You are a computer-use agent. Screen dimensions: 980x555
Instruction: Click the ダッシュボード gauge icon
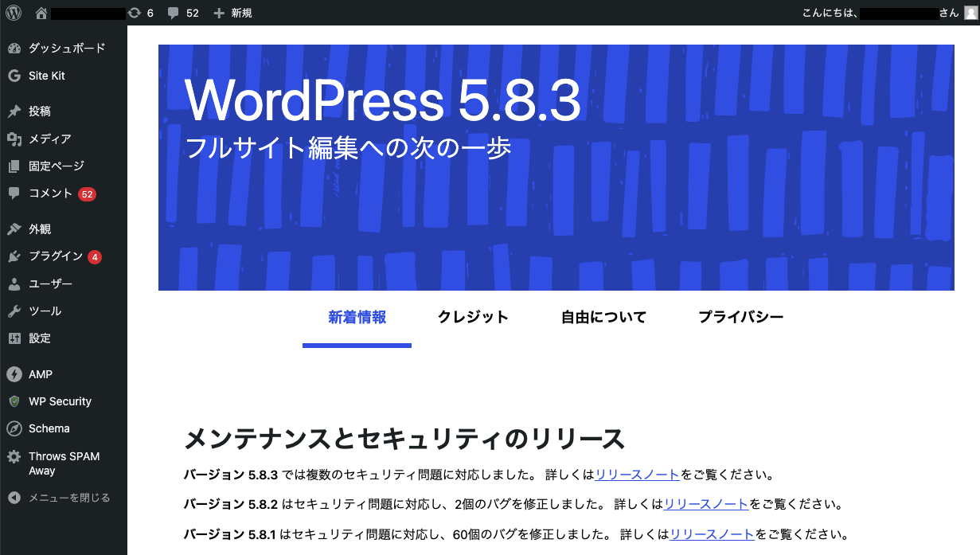pos(14,49)
